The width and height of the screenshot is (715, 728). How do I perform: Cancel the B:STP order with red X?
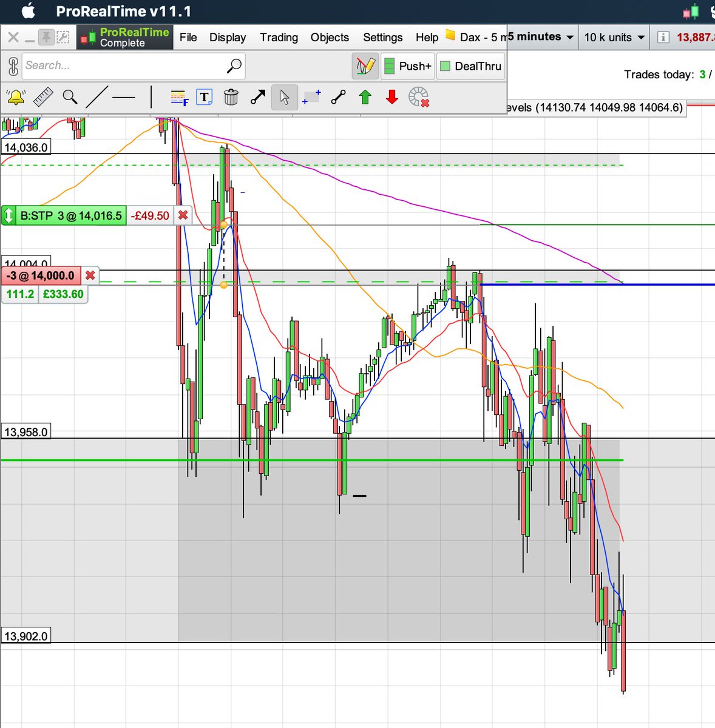(182, 215)
